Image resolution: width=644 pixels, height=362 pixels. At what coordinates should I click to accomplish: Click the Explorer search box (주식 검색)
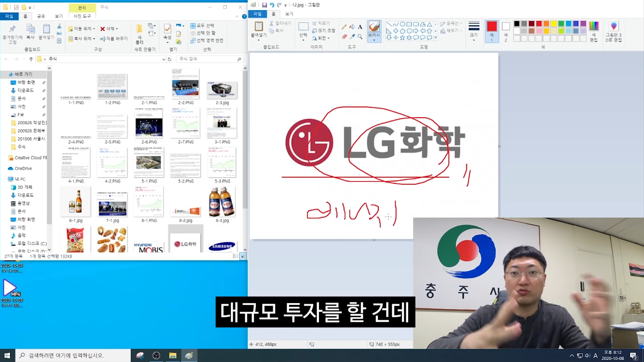(210, 59)
